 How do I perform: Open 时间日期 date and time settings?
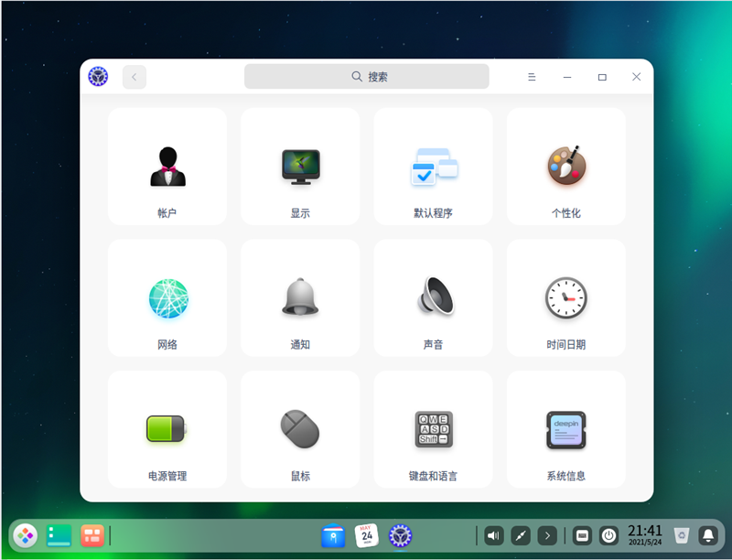click(565, 298)
